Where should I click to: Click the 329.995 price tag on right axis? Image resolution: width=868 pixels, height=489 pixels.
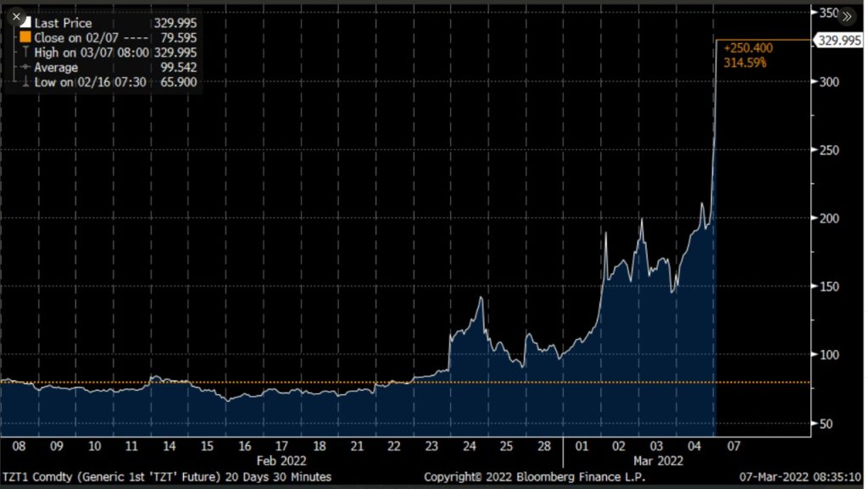(x=839, y=41)
